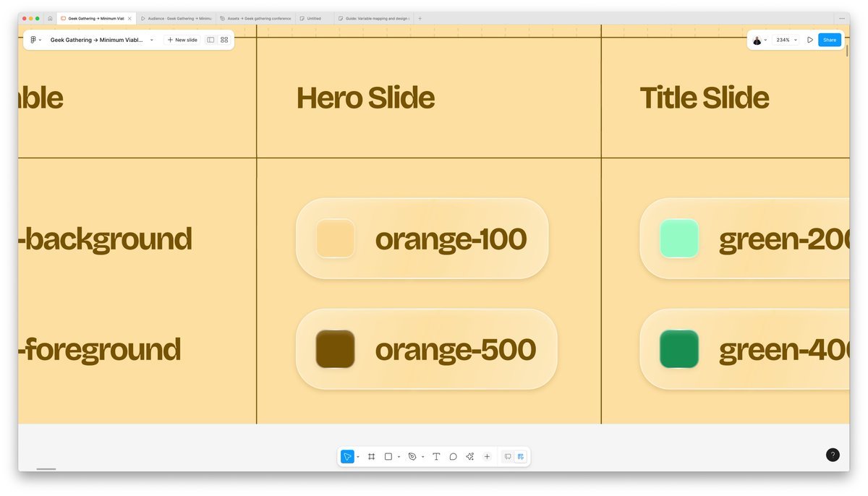This screenshot has width=868, height=496.
Task: Switch to slide view mode toggle
Action: pyautogui.click(x=508, y=457)
